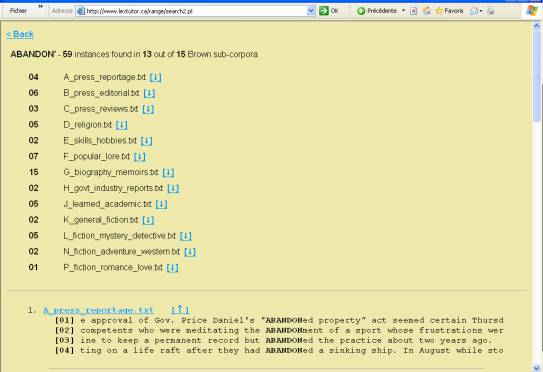
Task: Jump down arrow beside G_biography_memoirs.txt
Action: (x=168, y=172)
